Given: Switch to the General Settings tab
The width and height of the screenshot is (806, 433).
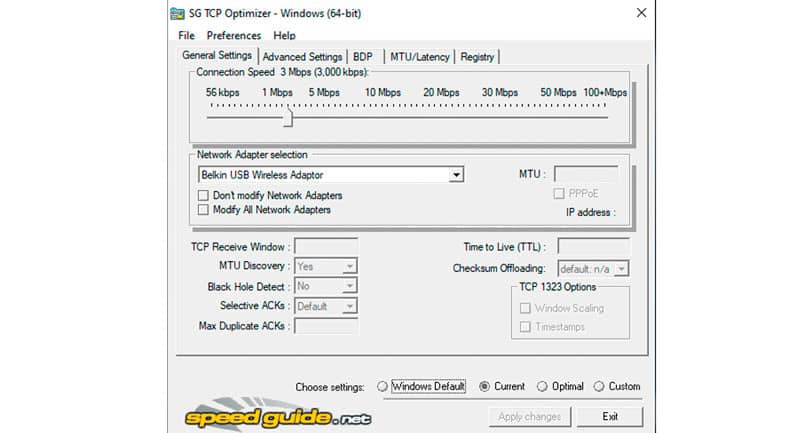Looking at the screenshot, I should (217, 56).
